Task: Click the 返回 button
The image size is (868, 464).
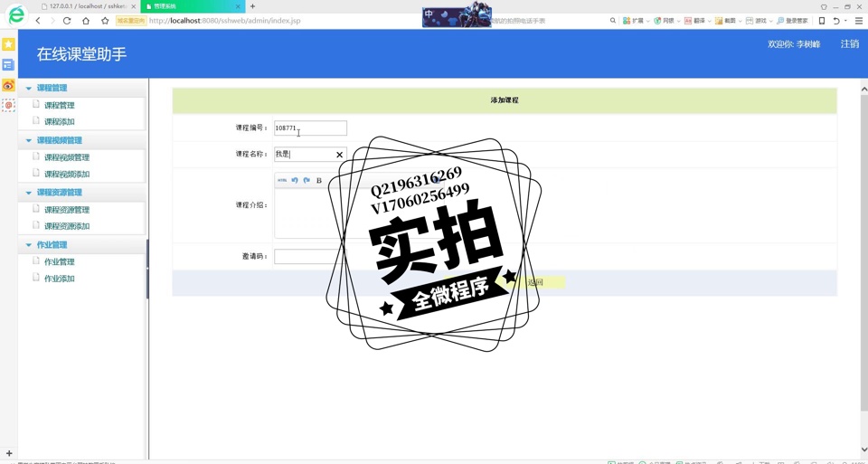Action: click(535, 282)
